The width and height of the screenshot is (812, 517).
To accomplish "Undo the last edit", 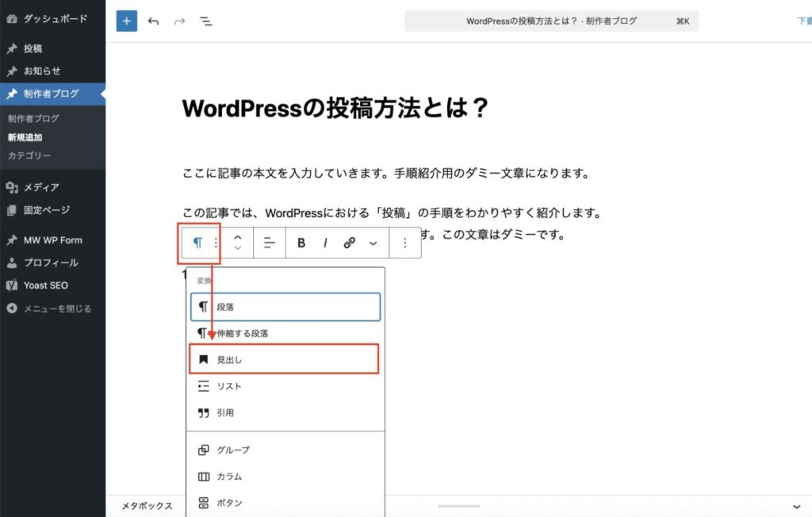I will click(x=153, y=21).
